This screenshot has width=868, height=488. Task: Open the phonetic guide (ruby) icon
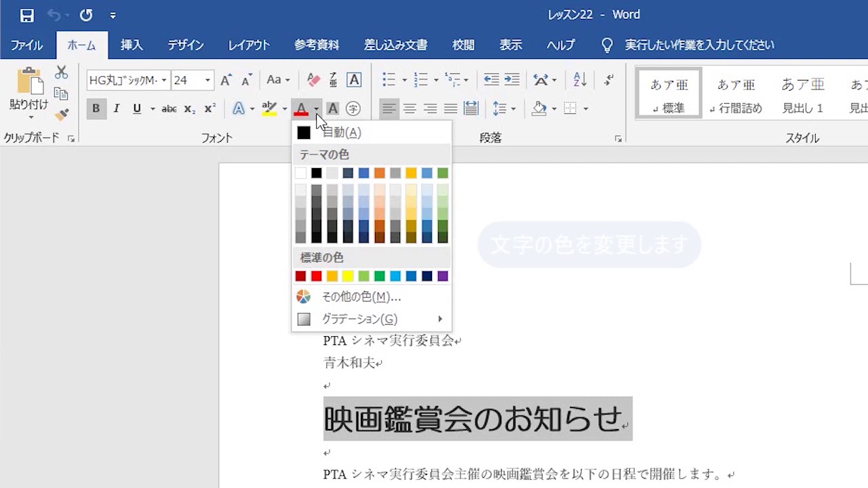coord(333,80)
